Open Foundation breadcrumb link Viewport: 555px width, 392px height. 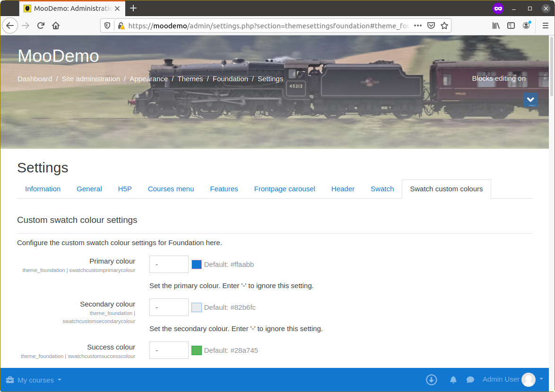pos(230,79)
